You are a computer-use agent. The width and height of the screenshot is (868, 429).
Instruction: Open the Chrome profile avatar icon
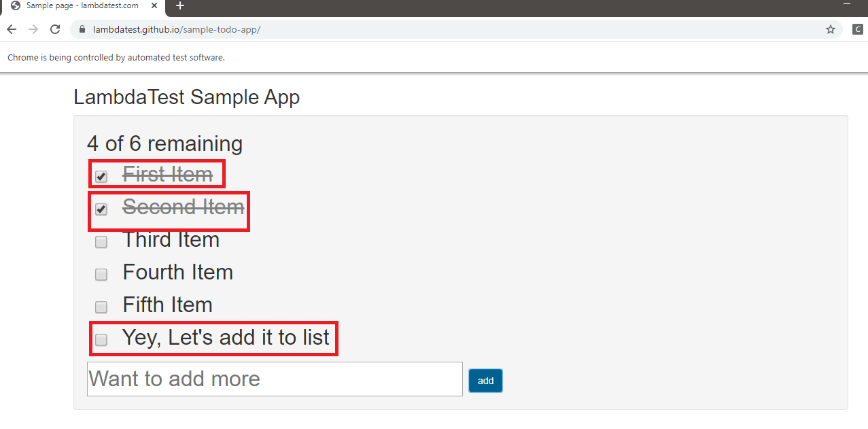click(x=858, y=29)
